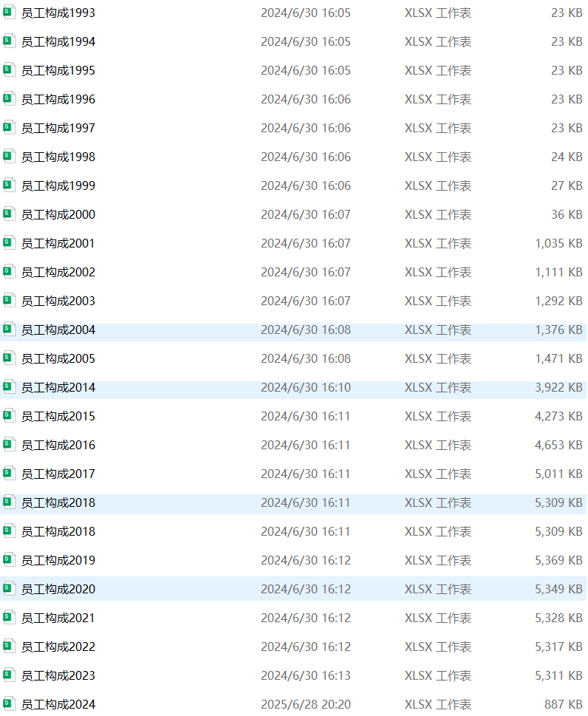The width and height of the screenshot is (588, 716).
Task: Select the icon of 员工构成2021 file
Action: coord(9,618)
